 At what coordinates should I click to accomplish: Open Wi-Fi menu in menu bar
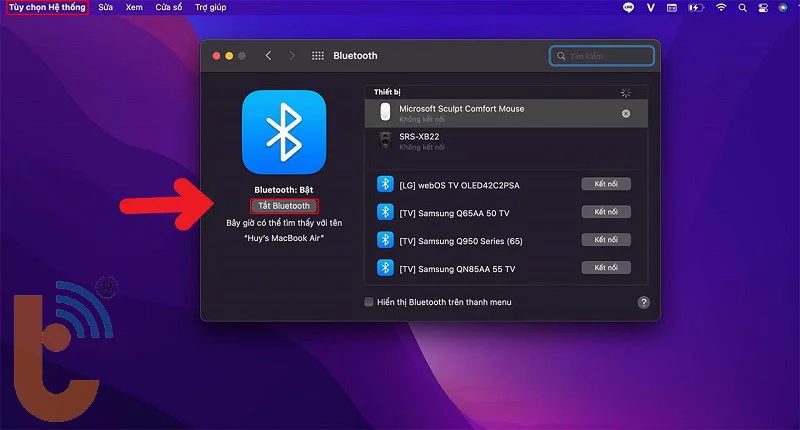(721, 8)
